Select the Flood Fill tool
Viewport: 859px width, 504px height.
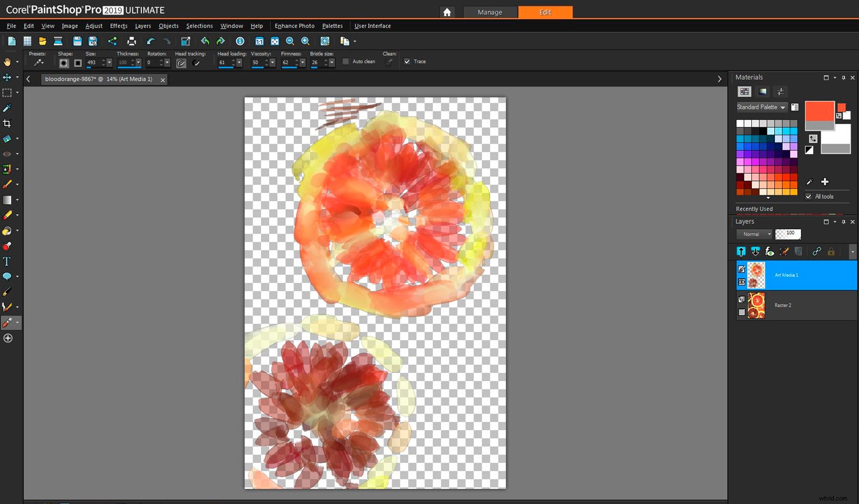click(7, 231)
